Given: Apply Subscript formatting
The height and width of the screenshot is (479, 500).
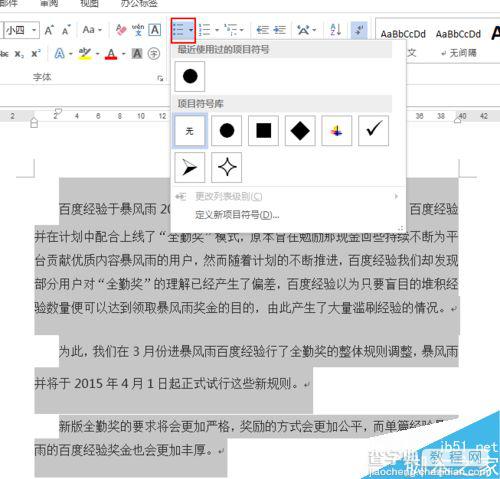Looking at the screenshot, I should coord(19,54).
